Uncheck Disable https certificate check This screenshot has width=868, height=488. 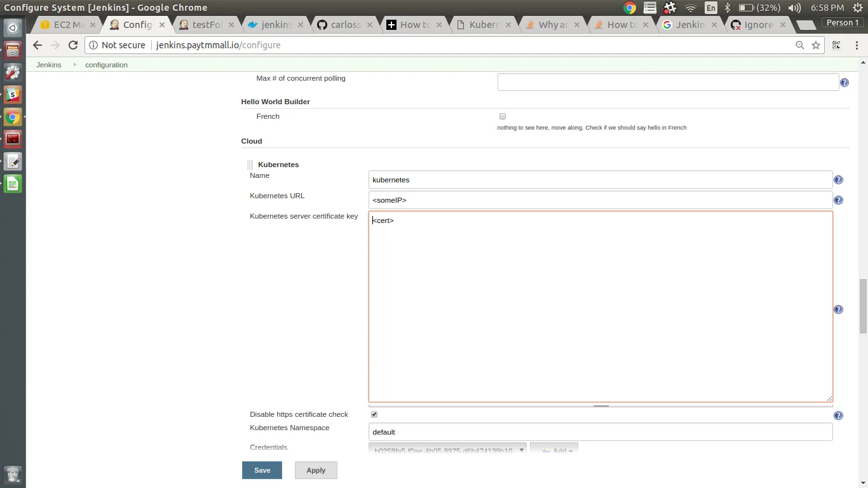tap(374, 414)
